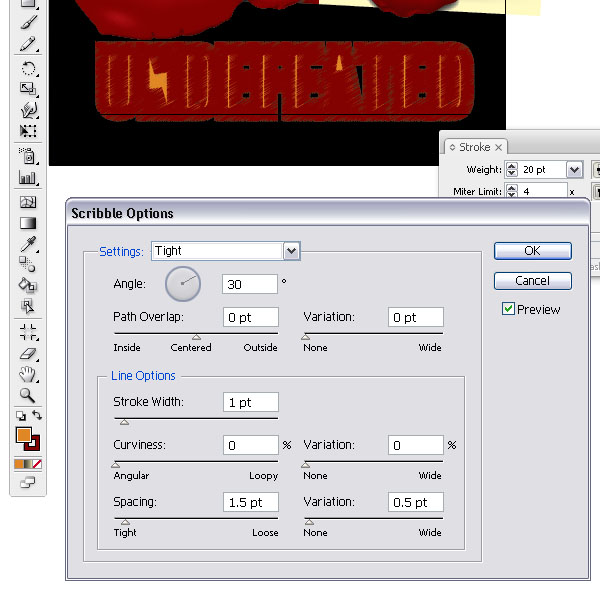This screenshot has height=600, width=600.
Task: Click the Curviness percent field
Action: 251,445
